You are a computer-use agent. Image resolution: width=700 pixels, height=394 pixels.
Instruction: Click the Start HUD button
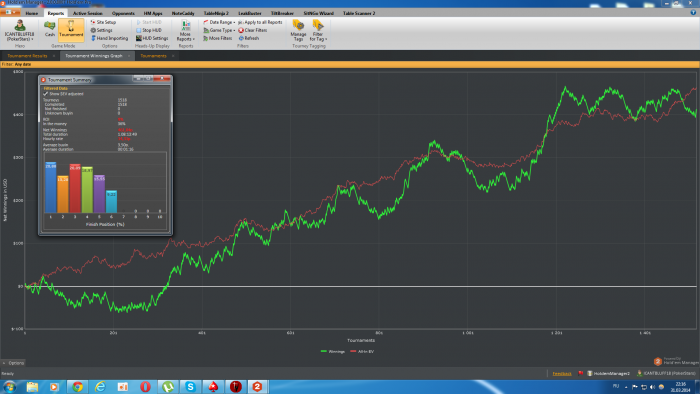(x=149, y=22)
